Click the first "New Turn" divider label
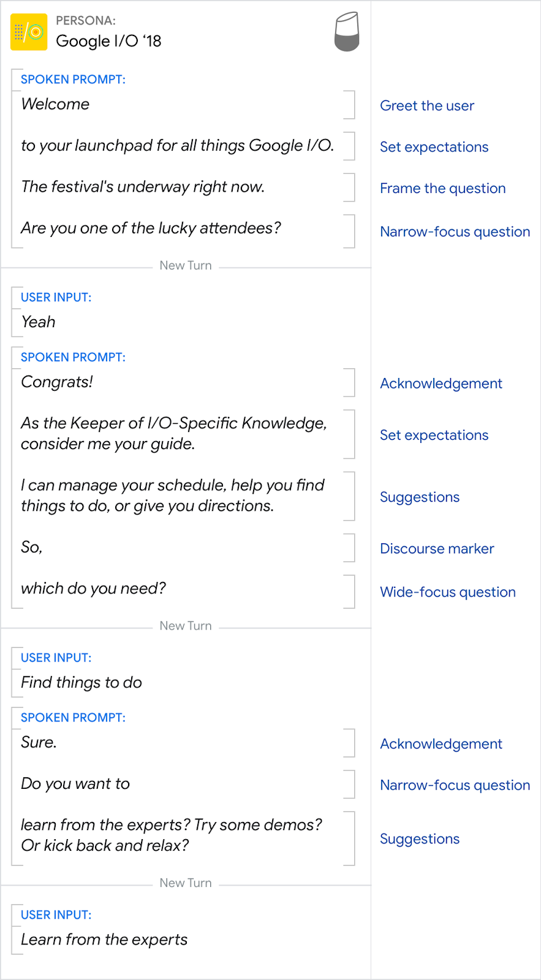This screenshot has width=541, height=980. pyautogui.click(x=185, y=266)
